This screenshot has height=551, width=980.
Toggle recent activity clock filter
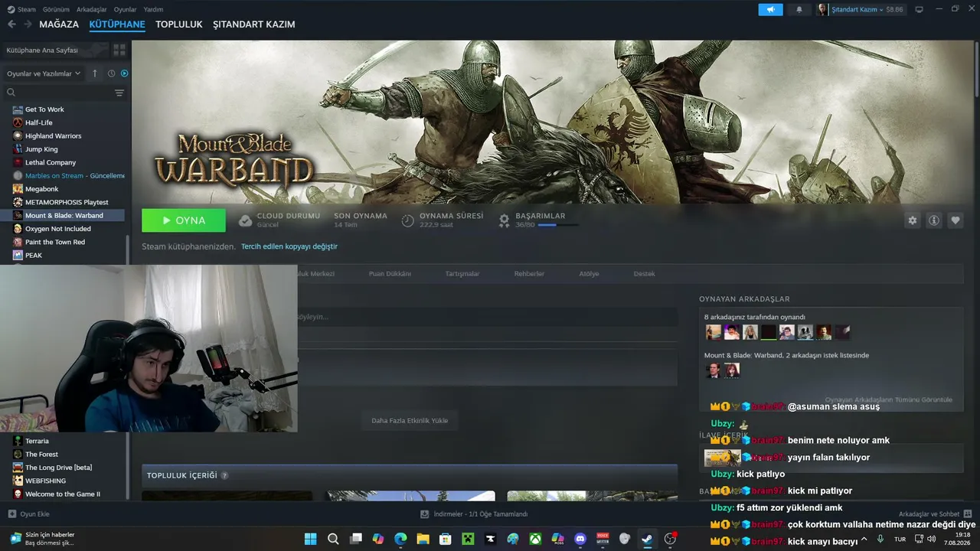(x=111, y=73)
